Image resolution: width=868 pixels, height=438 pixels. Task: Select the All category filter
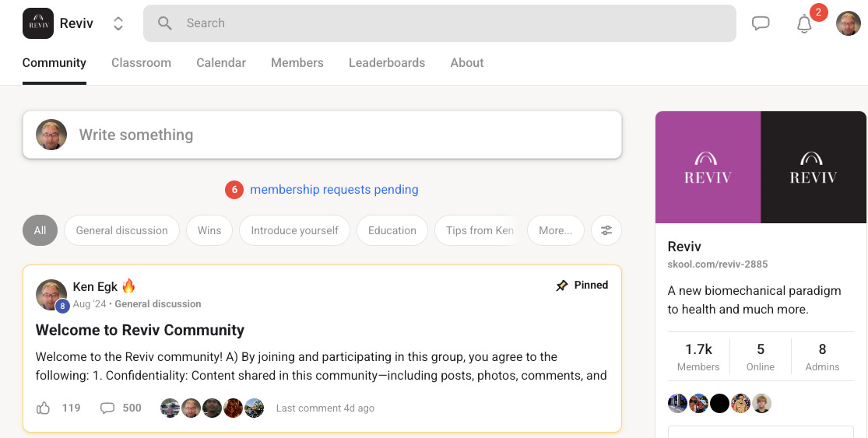pos(40,230)
